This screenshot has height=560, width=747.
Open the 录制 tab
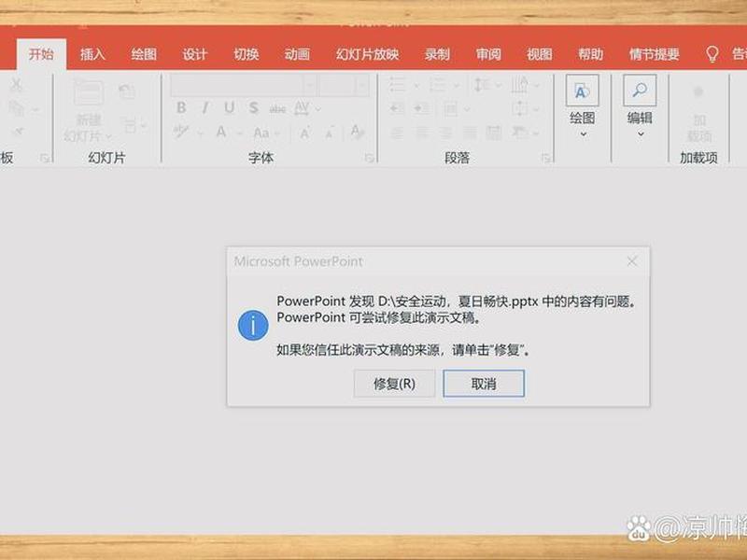[437, 54]
